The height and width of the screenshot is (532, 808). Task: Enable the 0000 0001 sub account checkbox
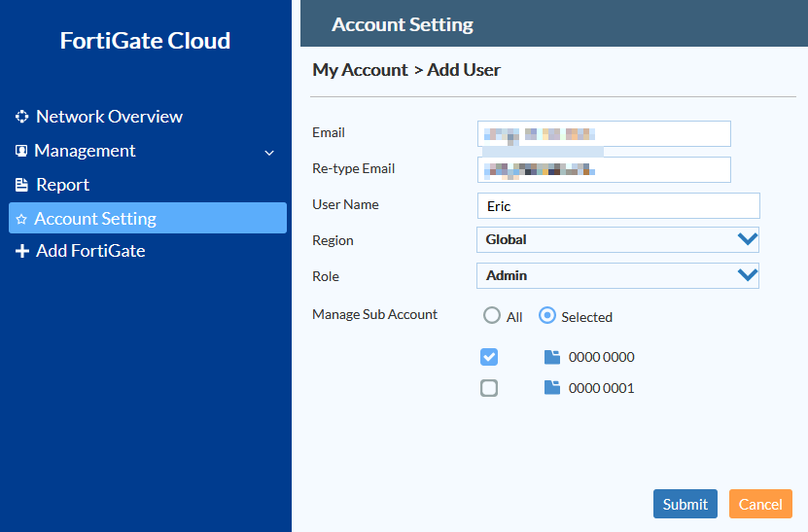pyautogui.click(x=489, y=388)
